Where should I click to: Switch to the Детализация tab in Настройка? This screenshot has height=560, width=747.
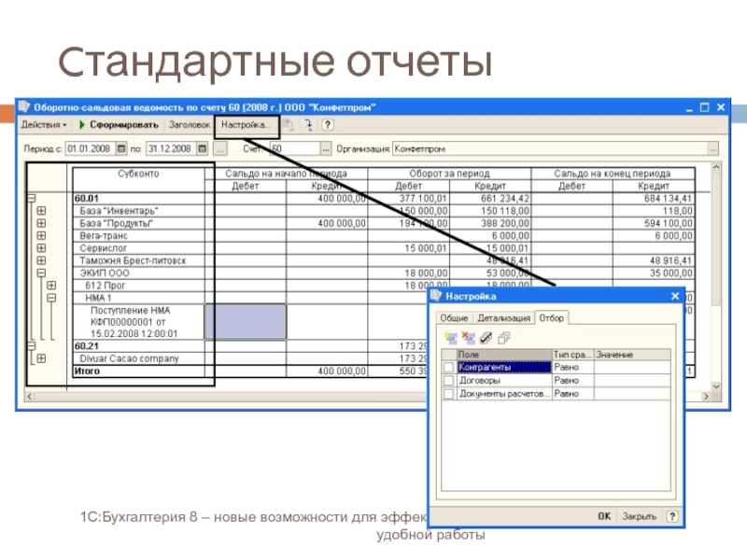503,318
